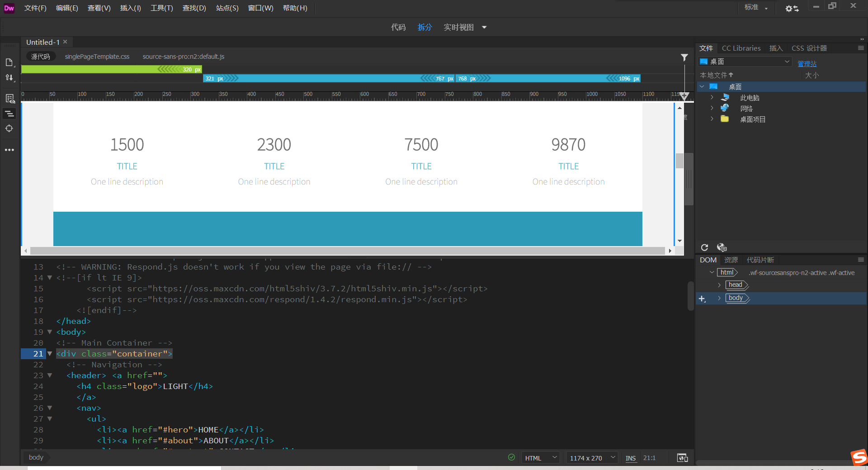
Task: Switch to 代码 code view
Action: 398,27
